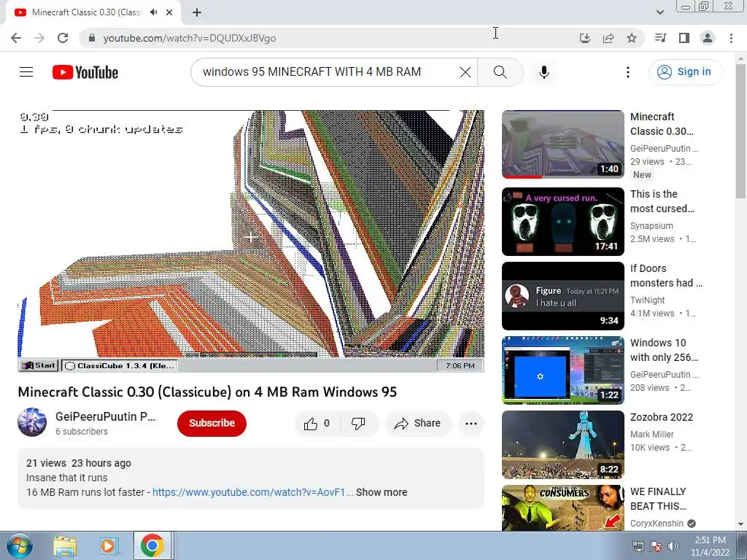
Task: Open Action Center flag icon in tray
Action: (656, 546)
